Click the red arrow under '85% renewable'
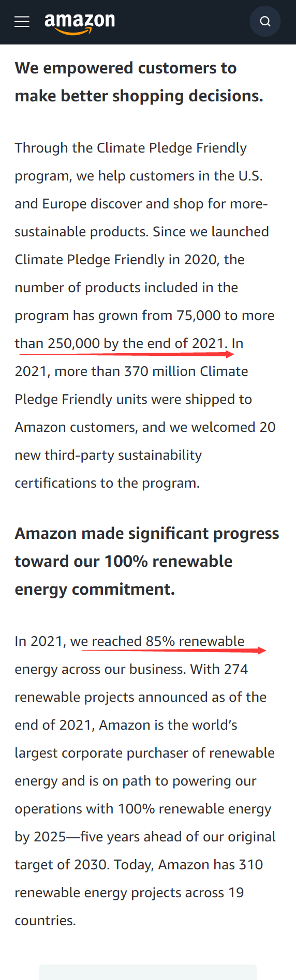 [x=174, y=650]
